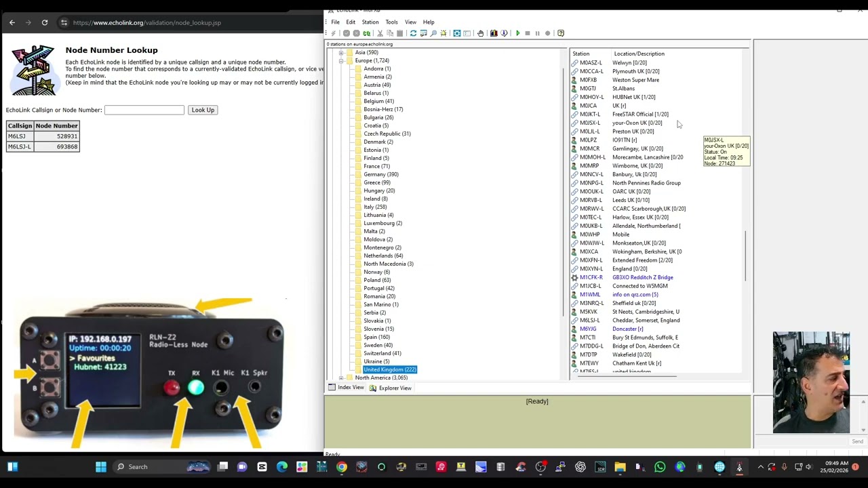Open the Edit menu in EchoLink
The width and height of the screenshot is (868, 488).
click(351, 22)
